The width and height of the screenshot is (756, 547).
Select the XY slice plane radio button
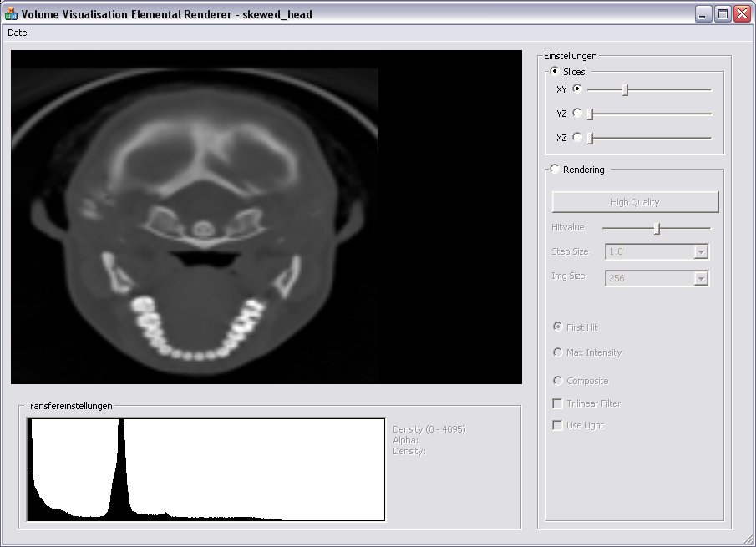click(577, 89)
